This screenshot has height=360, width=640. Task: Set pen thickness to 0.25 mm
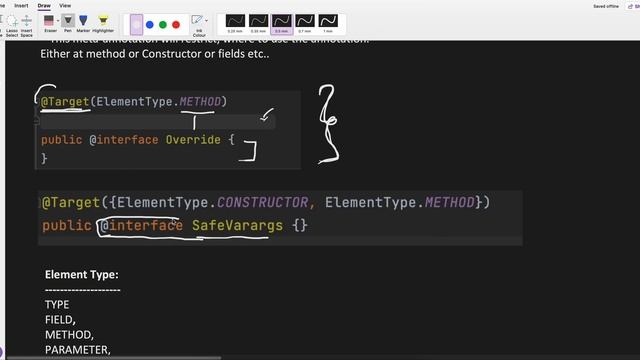(235, 24)
